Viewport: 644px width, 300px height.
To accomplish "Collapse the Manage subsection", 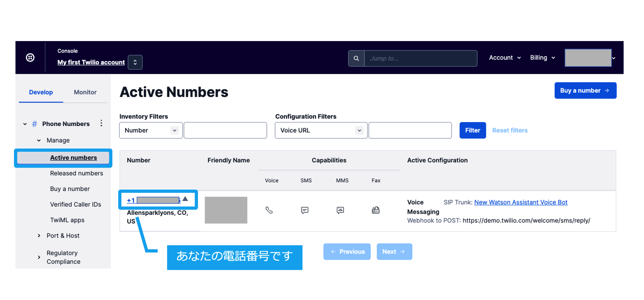I will pos(39,140).
